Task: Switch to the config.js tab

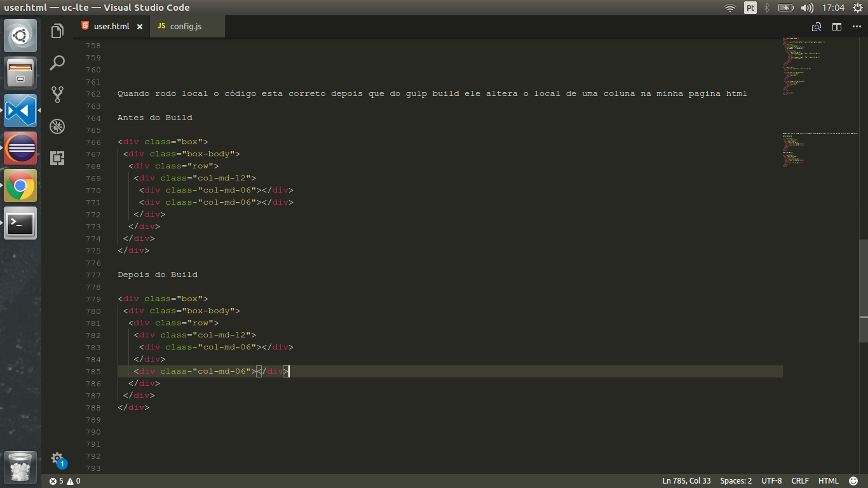Action: pyautogui.click(x=186, y=27)
